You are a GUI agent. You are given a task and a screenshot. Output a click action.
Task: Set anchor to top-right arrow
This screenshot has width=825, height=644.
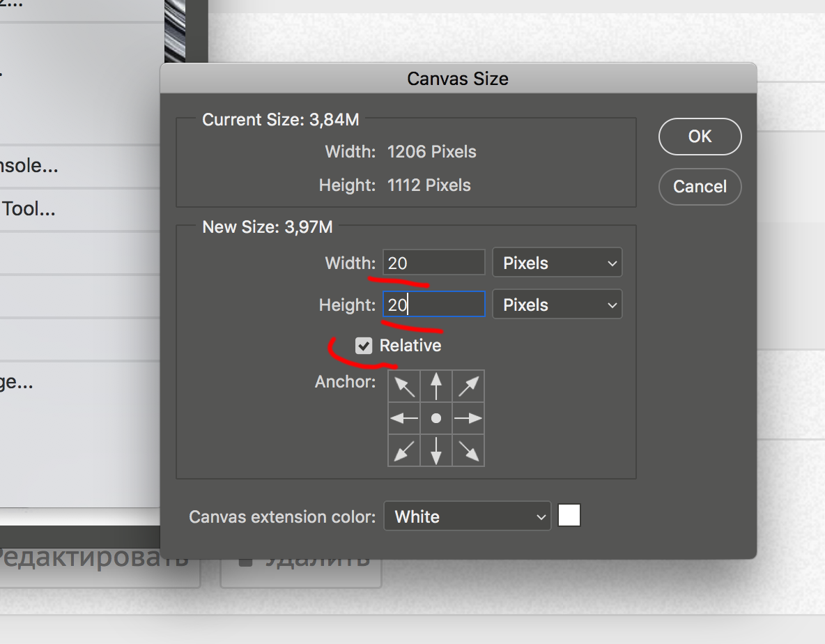coord(468,386)
